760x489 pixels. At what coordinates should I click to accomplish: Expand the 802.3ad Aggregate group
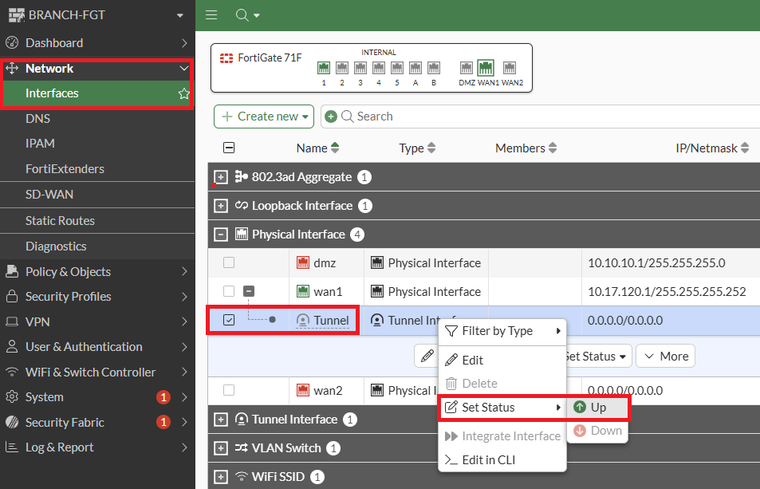[x=221, y=177]
